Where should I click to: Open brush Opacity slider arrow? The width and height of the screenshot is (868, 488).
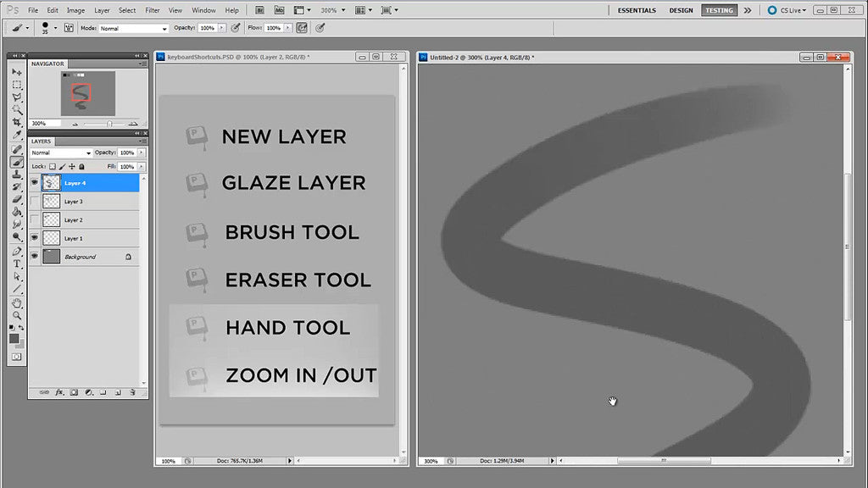tap(222, 28)
